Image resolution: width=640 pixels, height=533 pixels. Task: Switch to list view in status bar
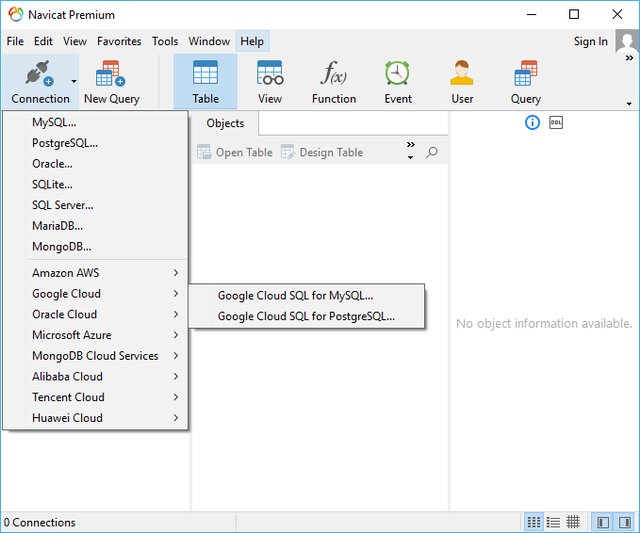coord(554,522)
